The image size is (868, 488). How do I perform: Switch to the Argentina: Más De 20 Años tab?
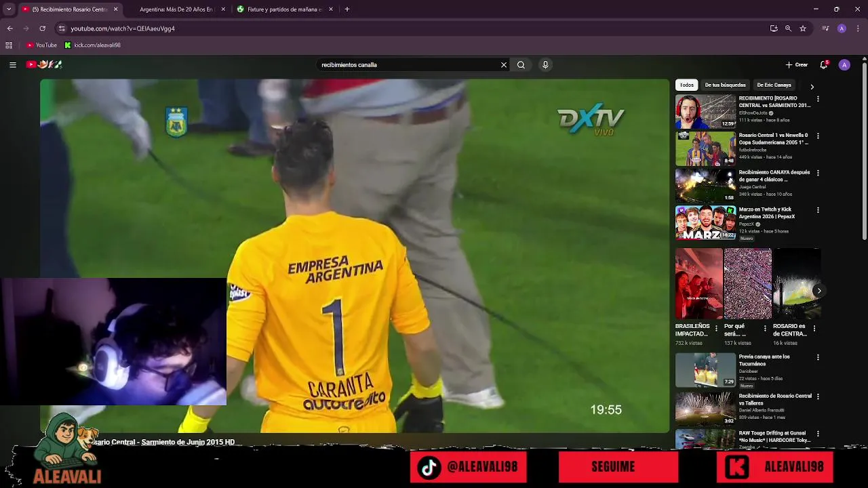tap(176, 9)
